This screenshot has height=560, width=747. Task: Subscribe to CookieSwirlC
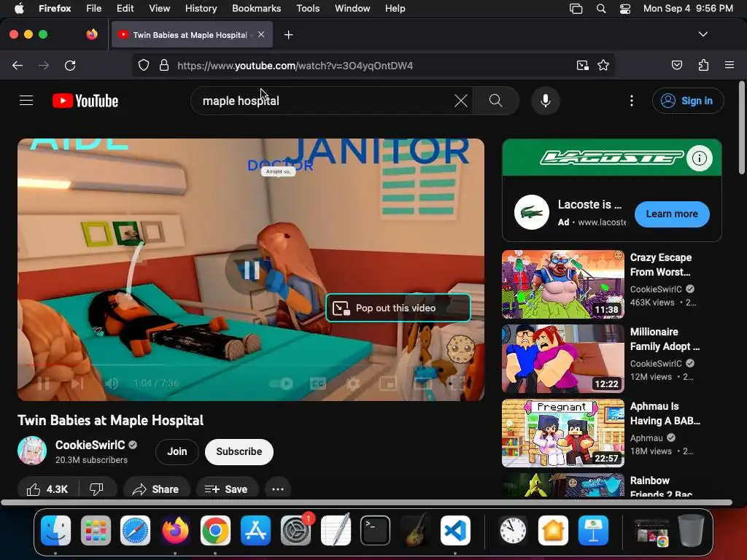[x=239, y=451]
